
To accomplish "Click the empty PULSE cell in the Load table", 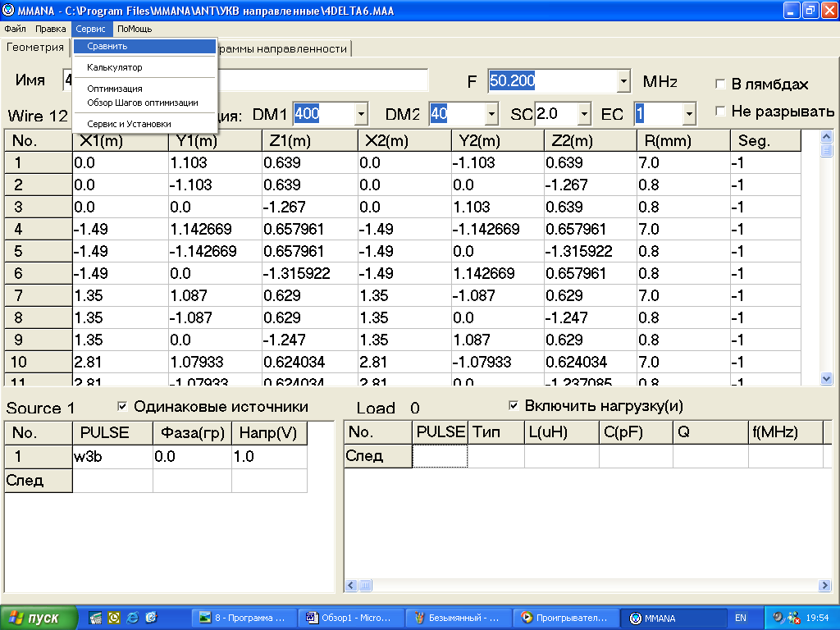I will click(x=440, y=456).
